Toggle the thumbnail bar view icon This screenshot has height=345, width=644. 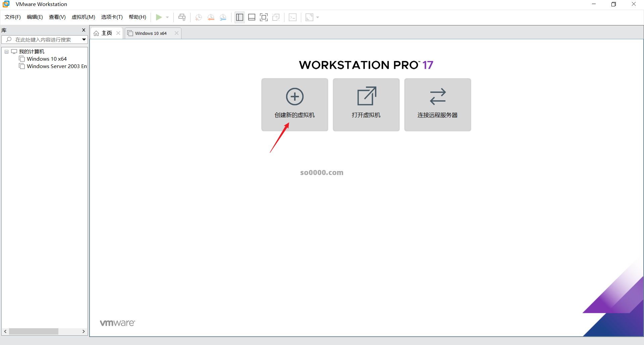(252, 17)
